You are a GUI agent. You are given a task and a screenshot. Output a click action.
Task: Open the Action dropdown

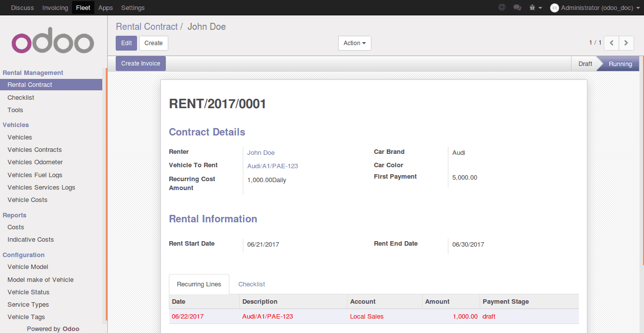(x=355, y=43)
